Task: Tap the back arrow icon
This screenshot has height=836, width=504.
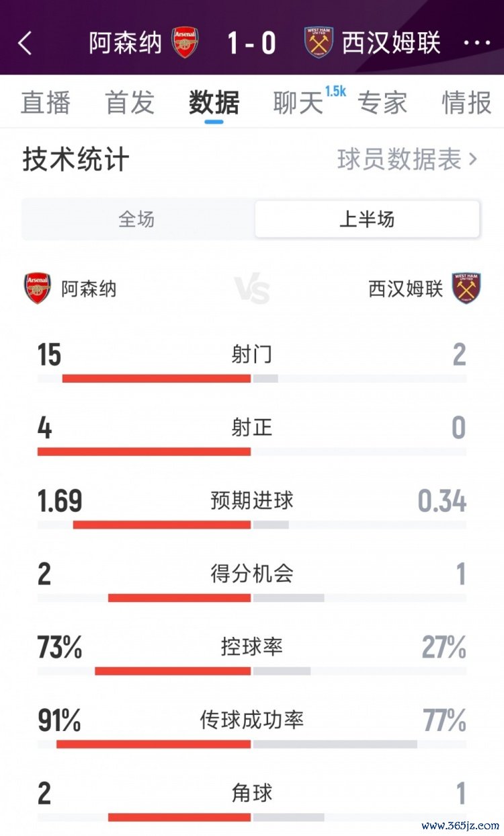Action: pos(25,43)
